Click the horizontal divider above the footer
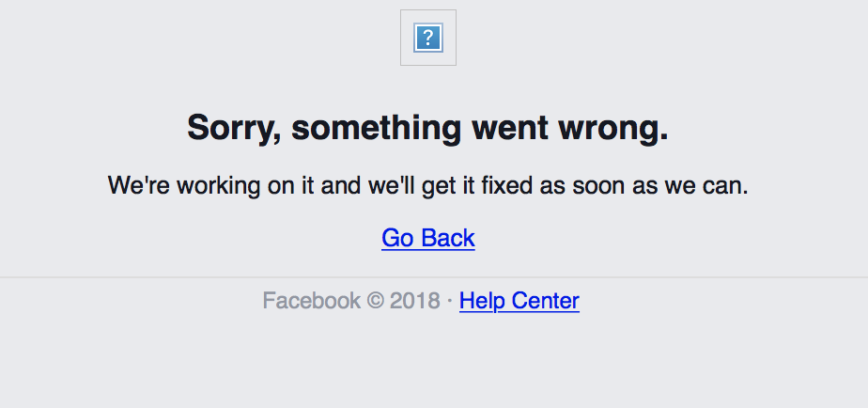 [427, 277]
